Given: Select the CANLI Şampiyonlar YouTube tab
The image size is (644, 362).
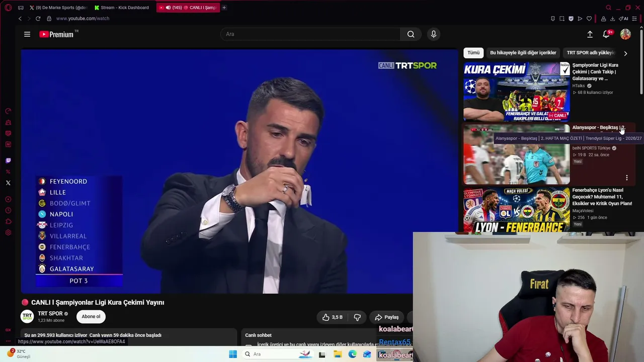Looking at the screenshot, I should (x=188, y=8).
